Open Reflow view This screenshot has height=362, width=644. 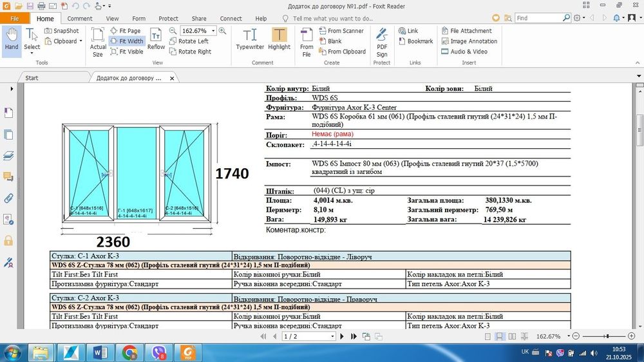coord(156,39)
